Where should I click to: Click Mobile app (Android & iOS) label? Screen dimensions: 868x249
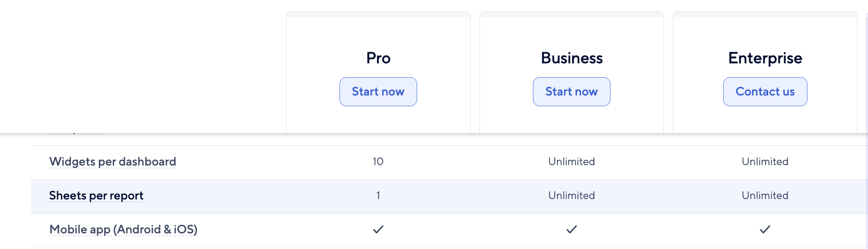[123, 229]
